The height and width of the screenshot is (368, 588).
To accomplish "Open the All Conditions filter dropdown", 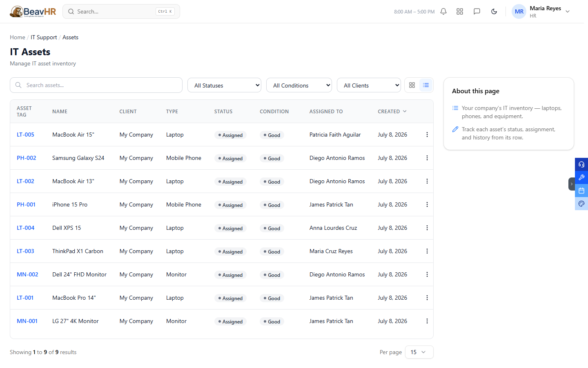I will (299, 85).
